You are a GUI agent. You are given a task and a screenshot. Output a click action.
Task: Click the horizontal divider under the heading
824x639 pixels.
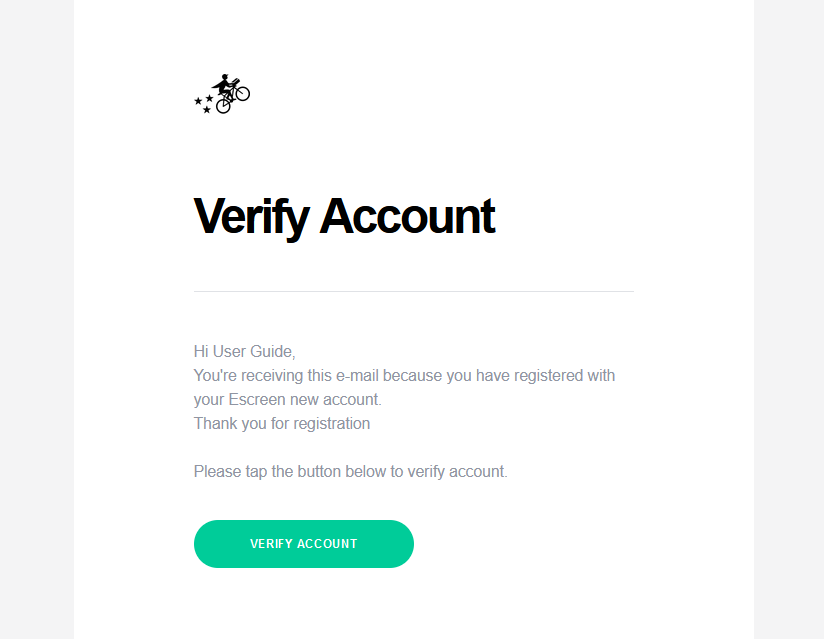(x=414, y=292)
